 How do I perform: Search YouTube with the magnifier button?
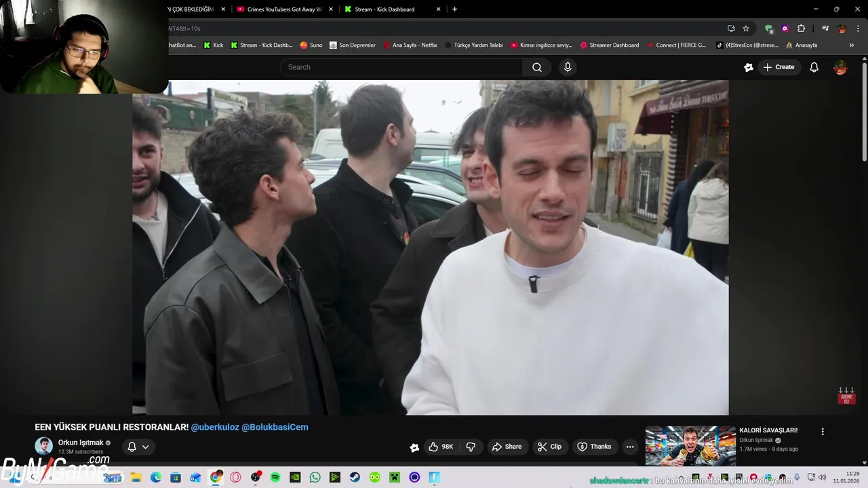pos(536,67)
